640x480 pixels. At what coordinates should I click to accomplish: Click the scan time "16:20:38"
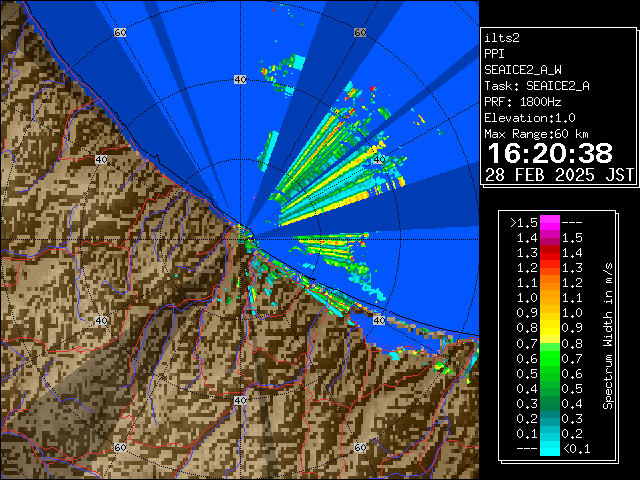[550, 153]
